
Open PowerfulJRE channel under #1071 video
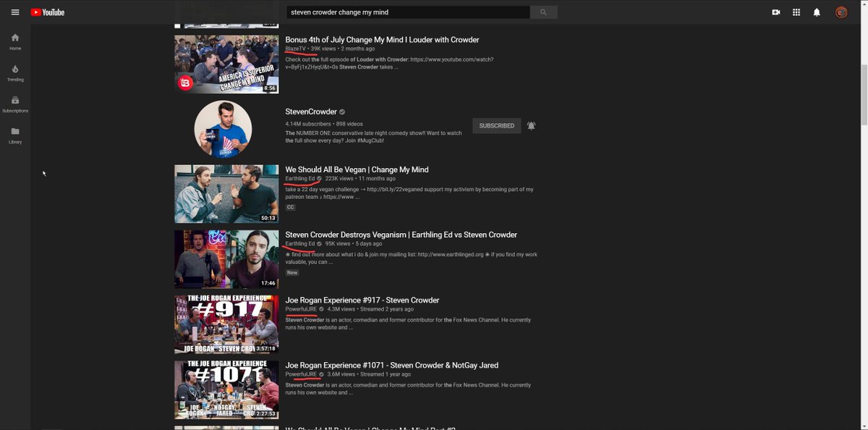[x=301, y=374]
